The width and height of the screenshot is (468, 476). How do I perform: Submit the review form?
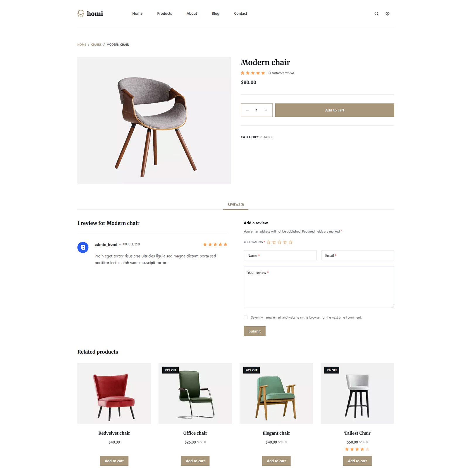[x=254, y=331]
